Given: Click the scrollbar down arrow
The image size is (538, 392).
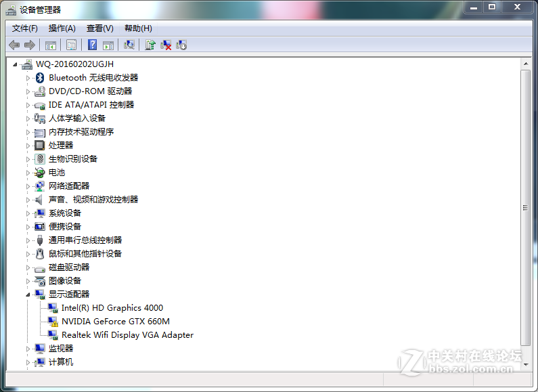Looking at the screenshot, I should [525, 364].
